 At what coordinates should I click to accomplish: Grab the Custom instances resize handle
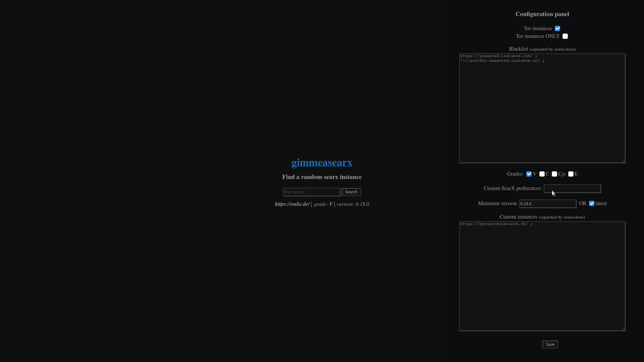point(623,329)
